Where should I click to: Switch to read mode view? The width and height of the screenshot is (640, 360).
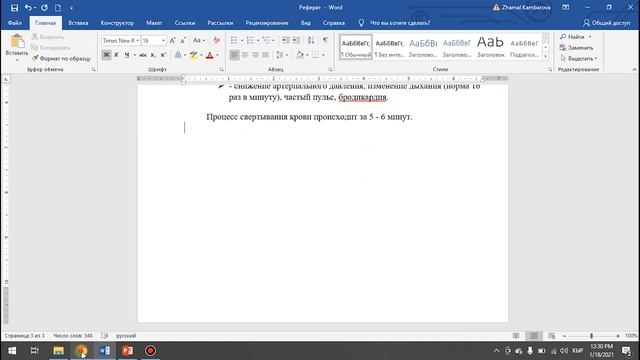click(x=516, y=336)
